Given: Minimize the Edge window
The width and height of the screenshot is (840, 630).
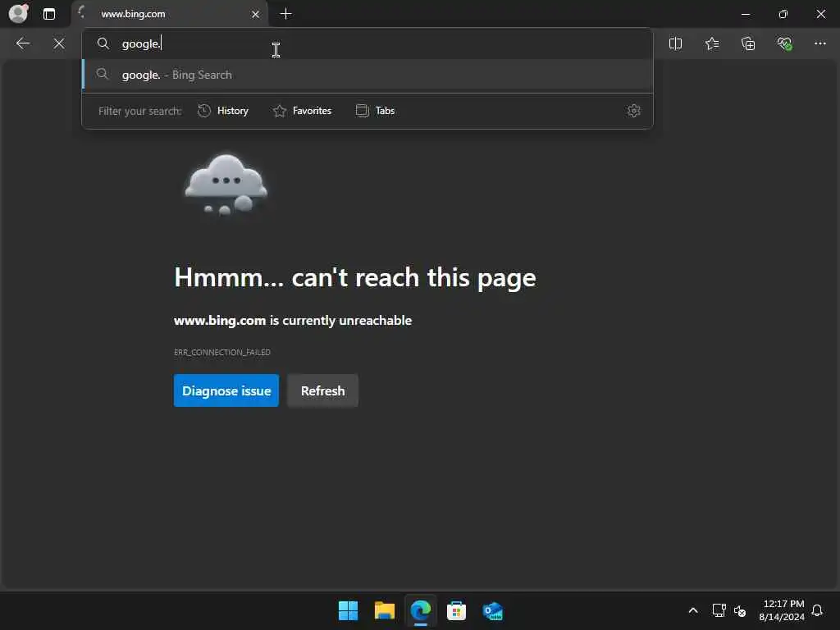Looking at the screenshot, I should (745, 14).
